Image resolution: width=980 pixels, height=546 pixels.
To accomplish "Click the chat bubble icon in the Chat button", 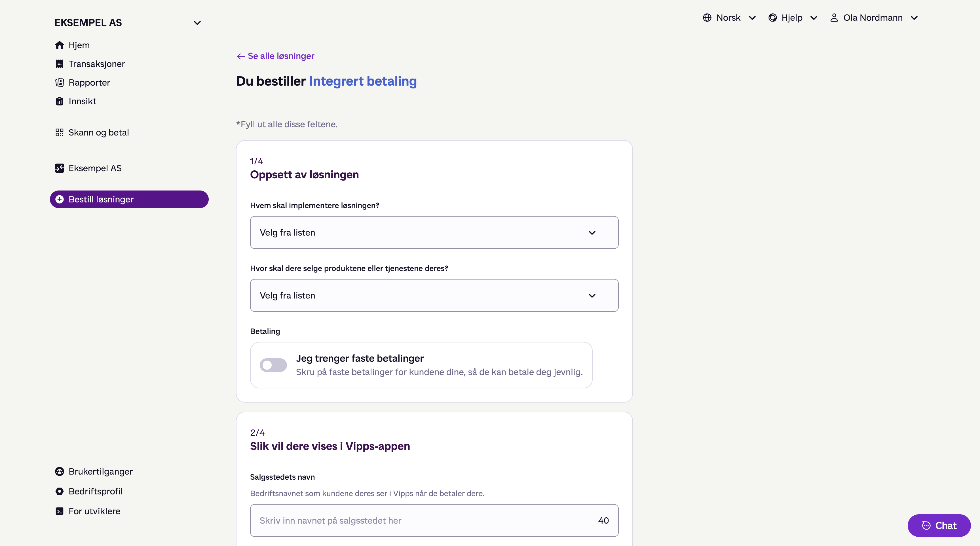I will (926, 526).
